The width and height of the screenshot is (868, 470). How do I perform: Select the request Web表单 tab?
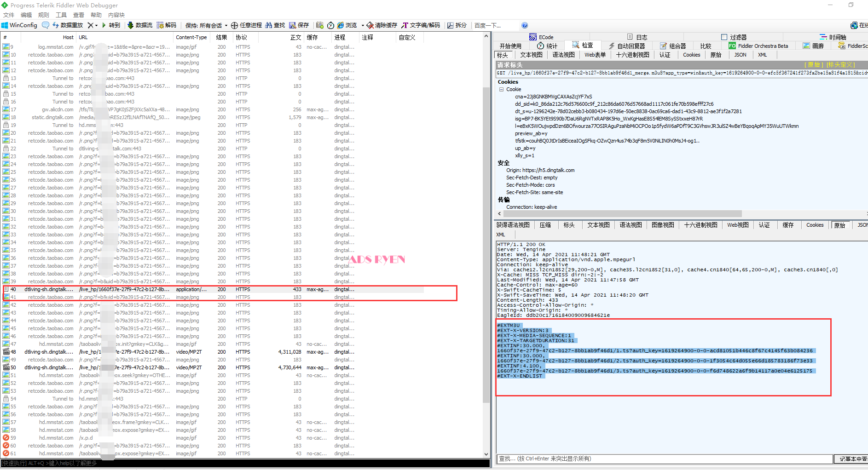point(595,55)
